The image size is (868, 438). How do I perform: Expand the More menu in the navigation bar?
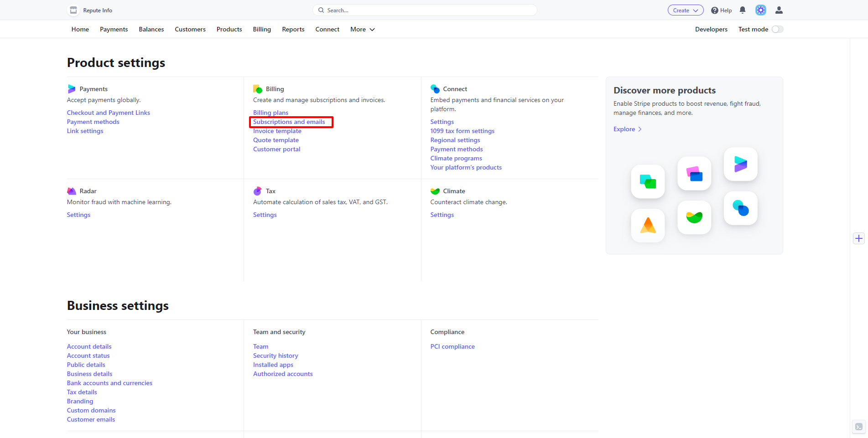362,29
